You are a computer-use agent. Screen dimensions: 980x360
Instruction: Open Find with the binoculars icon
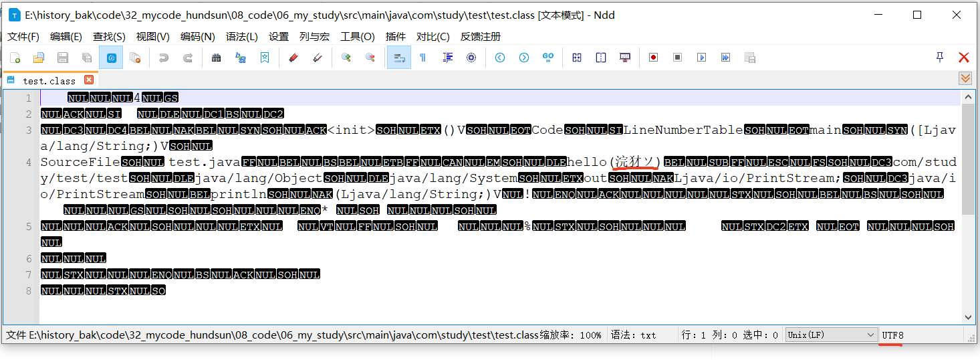[x=216, y=58]
